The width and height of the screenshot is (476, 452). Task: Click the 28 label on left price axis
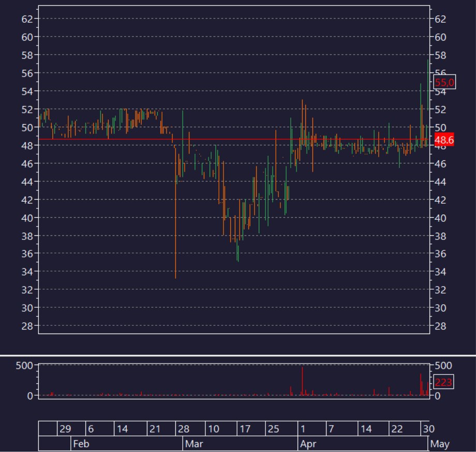pyautogui.click(x=27, y=326)
